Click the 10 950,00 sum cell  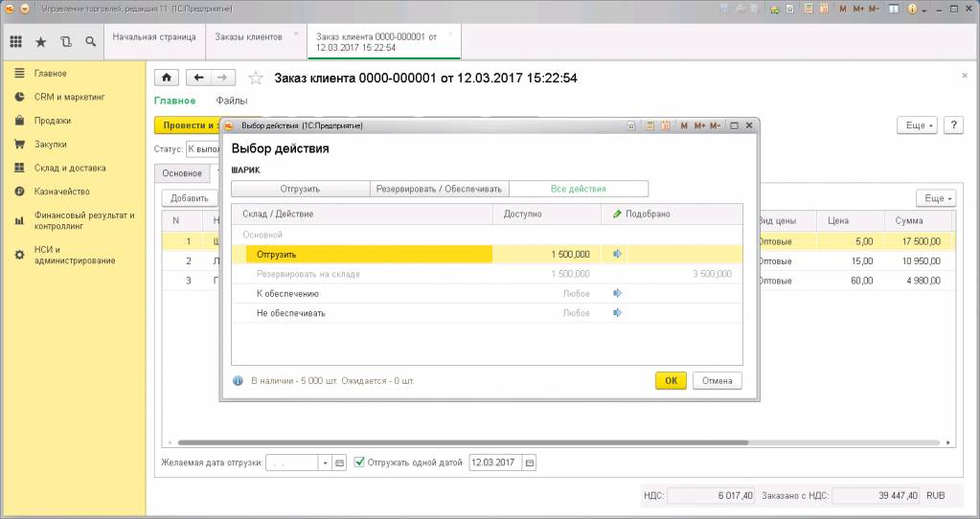tap(919, 261)
